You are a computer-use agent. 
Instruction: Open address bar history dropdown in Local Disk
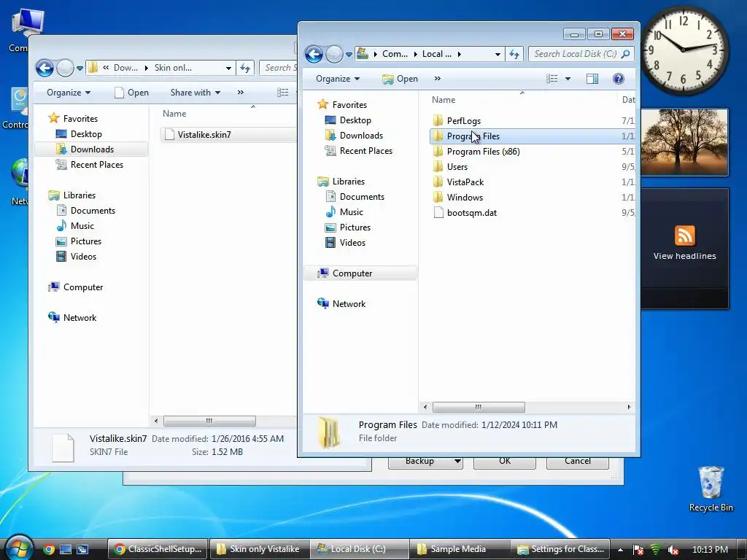tap(498, 54)
